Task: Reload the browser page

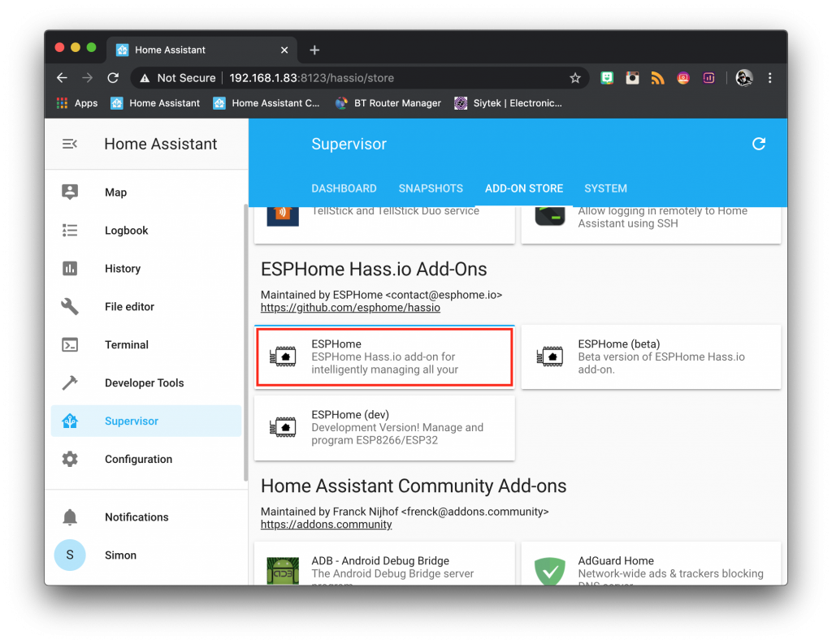Action: pos(113,78)
